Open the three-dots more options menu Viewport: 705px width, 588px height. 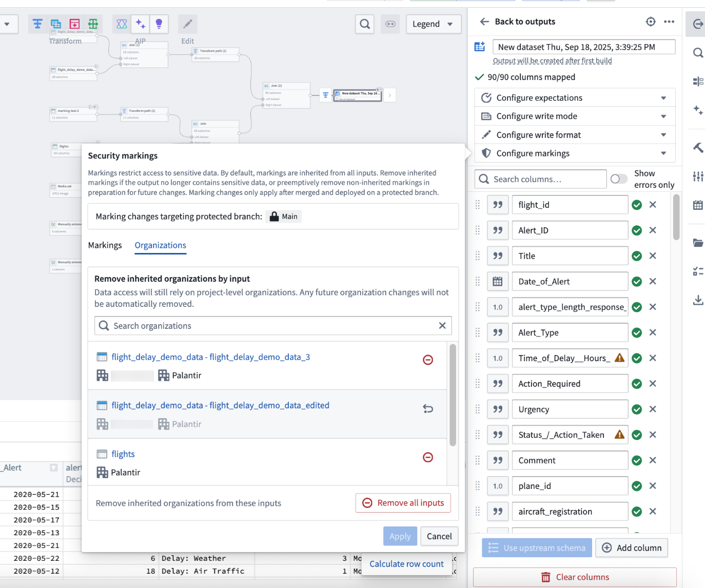tap(669, 22)
